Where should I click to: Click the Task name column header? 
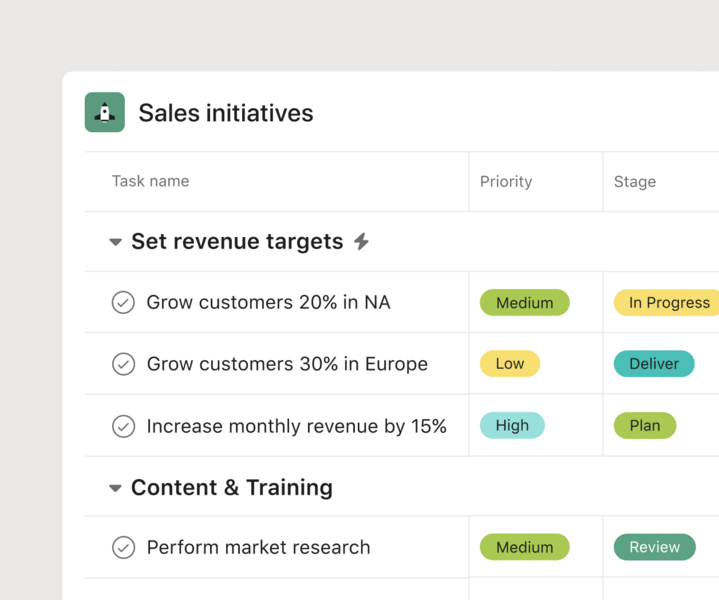pos(150,181)
